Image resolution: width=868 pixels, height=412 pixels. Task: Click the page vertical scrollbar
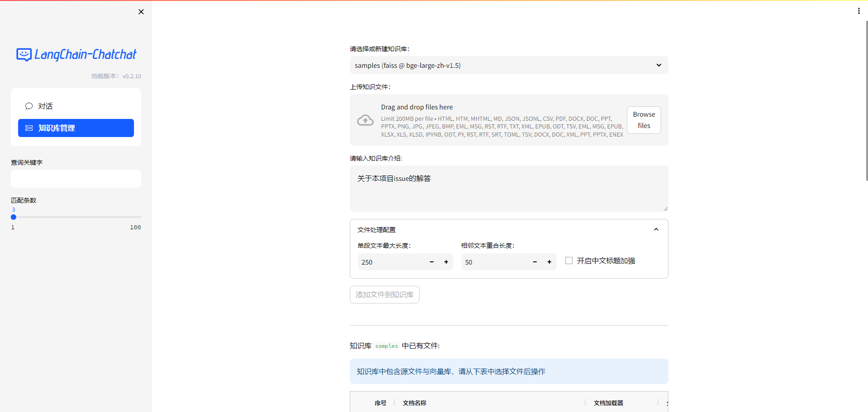pyautogui.click(x=866, y=100)
